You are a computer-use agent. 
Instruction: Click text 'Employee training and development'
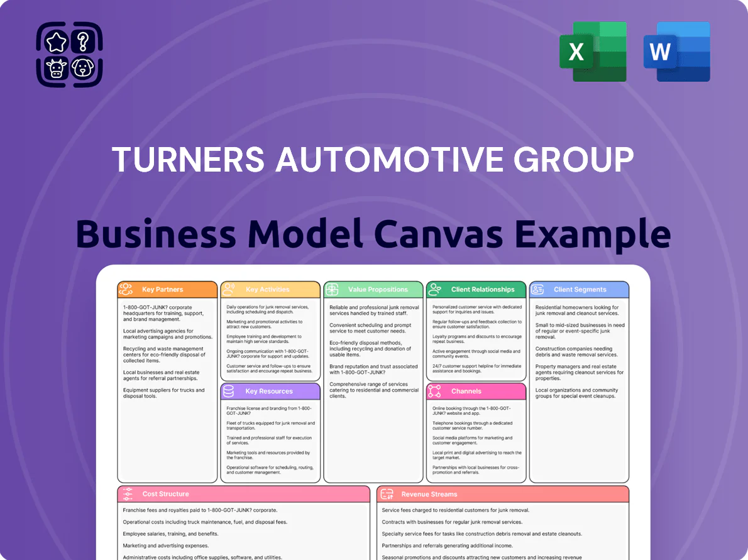[x=264, y=339]
